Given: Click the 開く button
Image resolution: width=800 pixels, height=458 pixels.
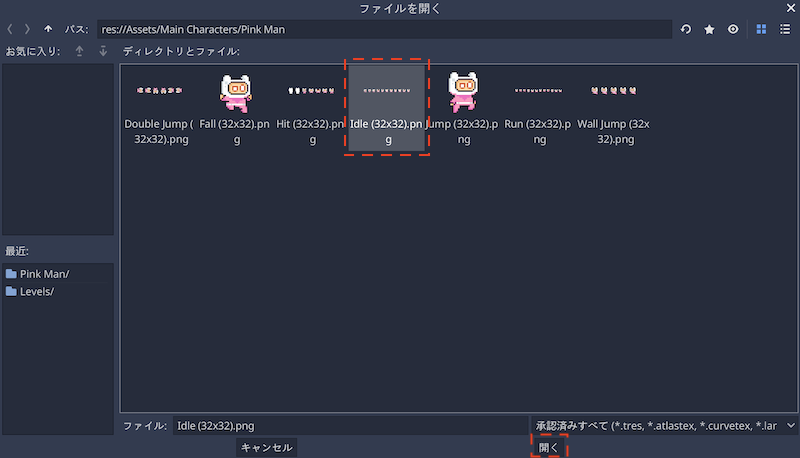Looking at the screenshot, I should [x=548, y=448].
